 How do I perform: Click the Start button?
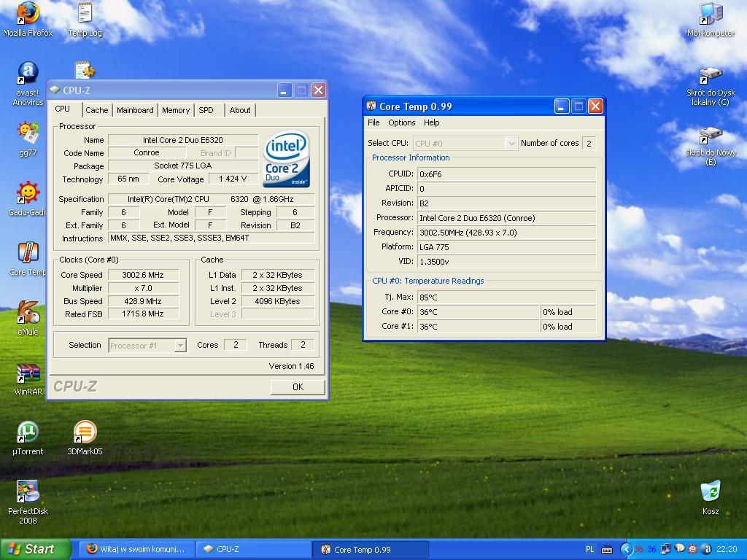pyautogui.click(x=35, y=549)
